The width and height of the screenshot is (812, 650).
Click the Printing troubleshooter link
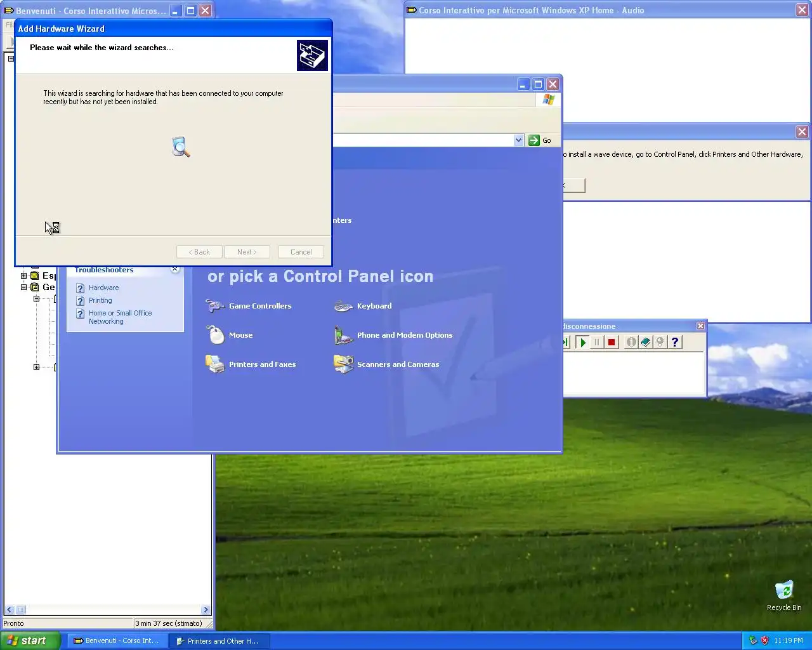[100, 301]
